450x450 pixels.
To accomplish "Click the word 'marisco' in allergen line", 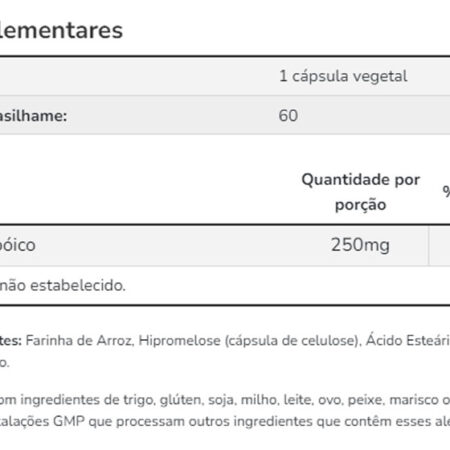I will click(x=413, y=400).
